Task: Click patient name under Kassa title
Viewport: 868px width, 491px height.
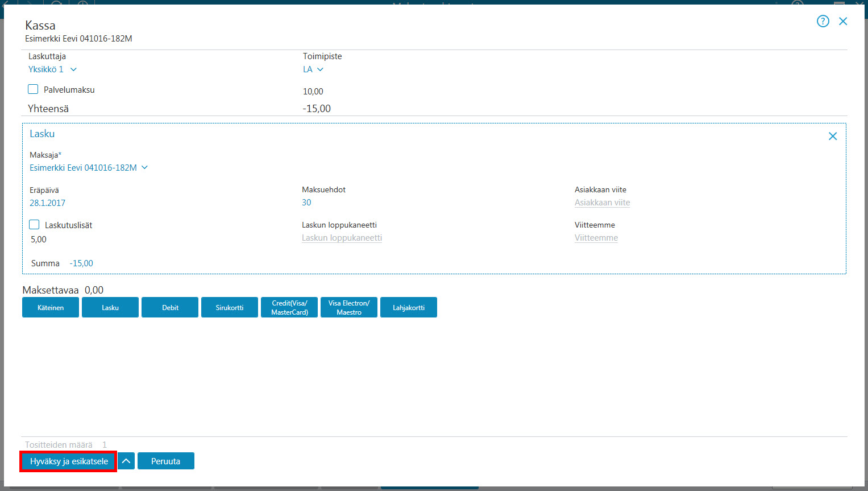Action: 78,39
